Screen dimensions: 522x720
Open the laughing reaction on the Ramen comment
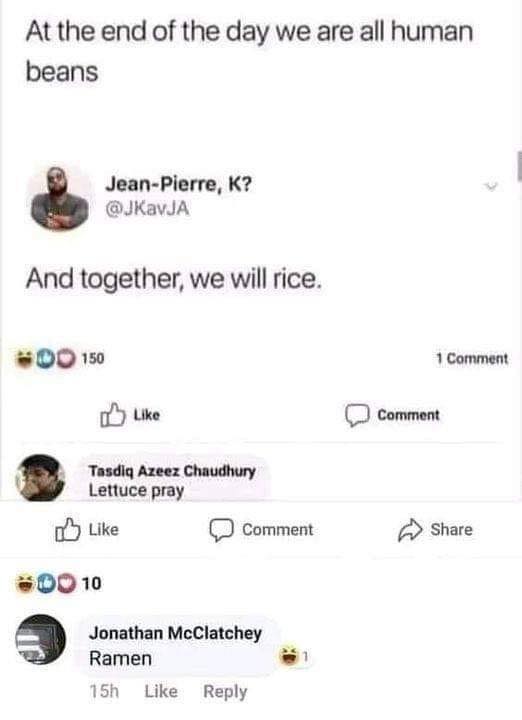(x=288, y=656)
